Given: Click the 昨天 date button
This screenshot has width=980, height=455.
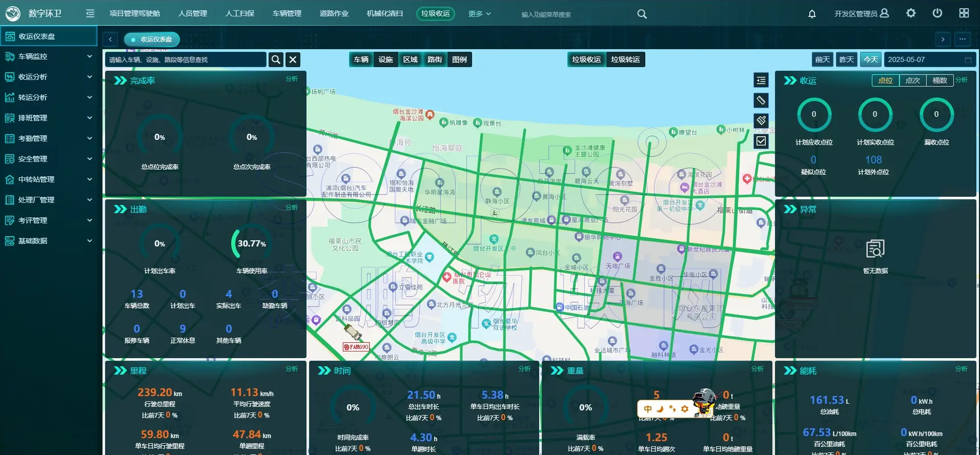Looking at the screenshot, I should click(x=846, y=59).
